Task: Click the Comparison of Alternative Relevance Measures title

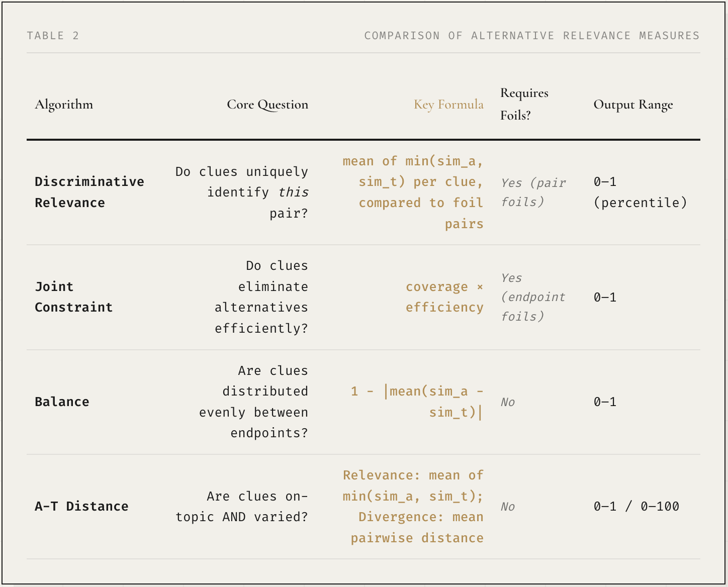Action: point(531,36)
